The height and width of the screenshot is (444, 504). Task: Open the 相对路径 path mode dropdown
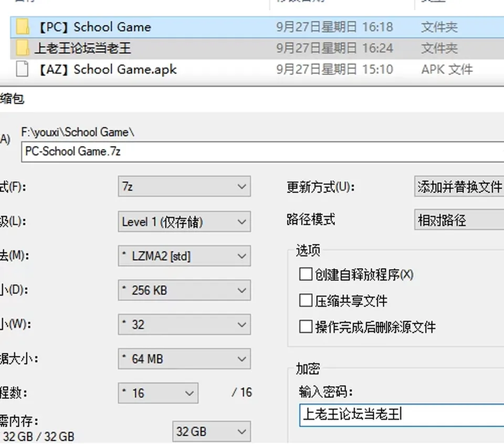(x=459, y=220)
